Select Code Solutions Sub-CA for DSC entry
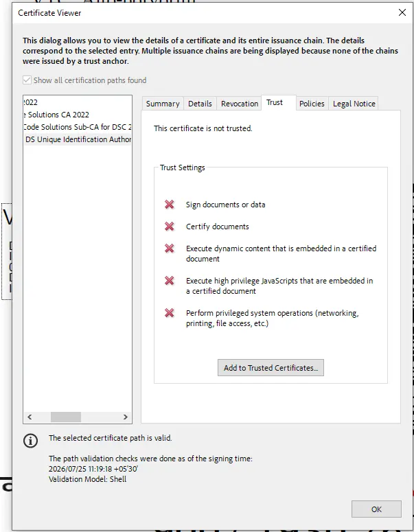The width and height of the screenshot is (414, 532). click(x=78, y=127)
